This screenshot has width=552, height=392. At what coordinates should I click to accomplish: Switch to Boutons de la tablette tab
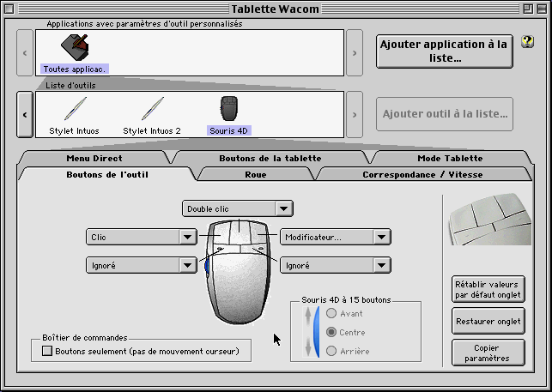270,158
